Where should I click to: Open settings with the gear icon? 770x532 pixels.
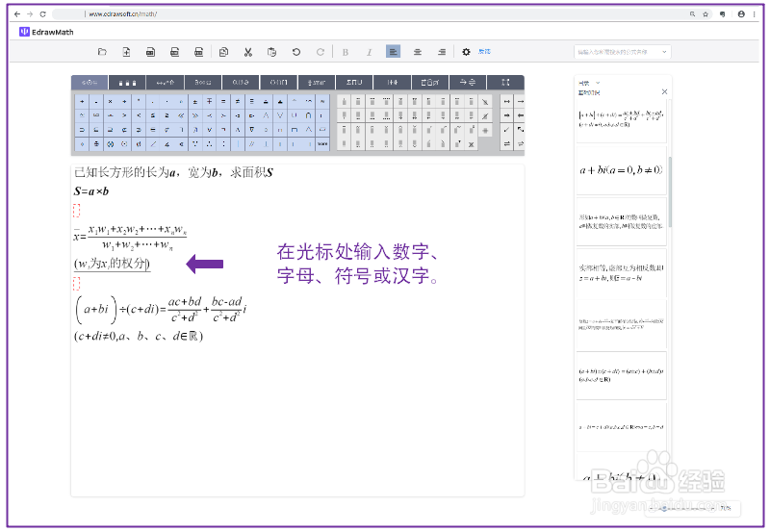coord(466,52)
